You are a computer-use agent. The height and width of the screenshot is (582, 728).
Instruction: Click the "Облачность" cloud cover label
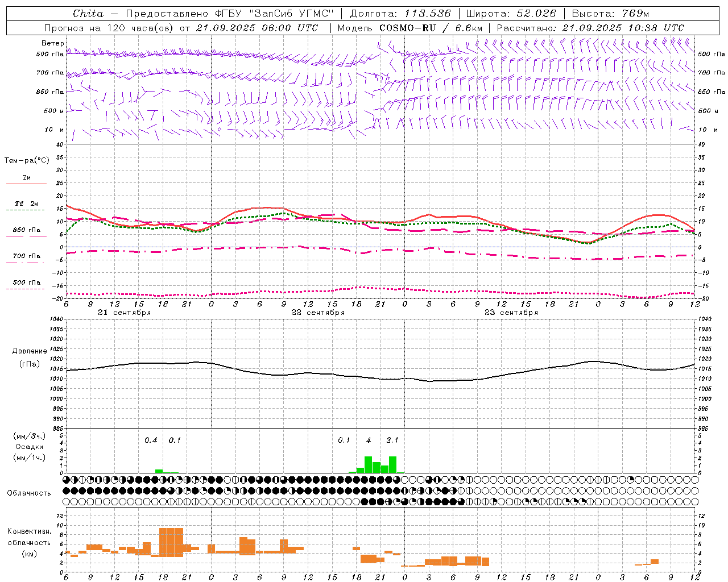pyautogui.click(x=29, y=493)
